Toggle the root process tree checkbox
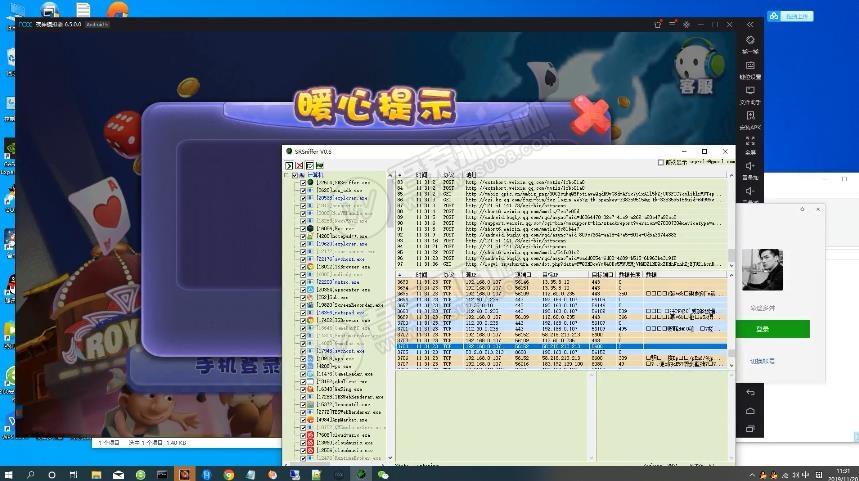859x481 pixels. (295, 175)
